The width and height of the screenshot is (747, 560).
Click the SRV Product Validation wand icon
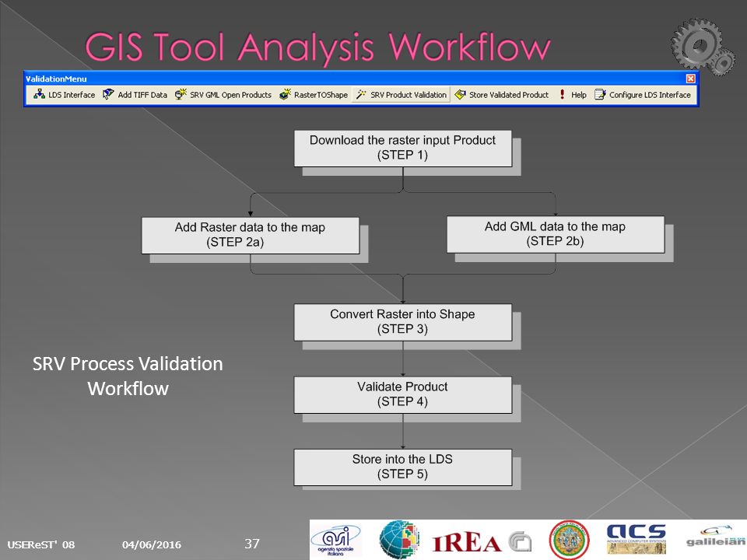(361, 94)
